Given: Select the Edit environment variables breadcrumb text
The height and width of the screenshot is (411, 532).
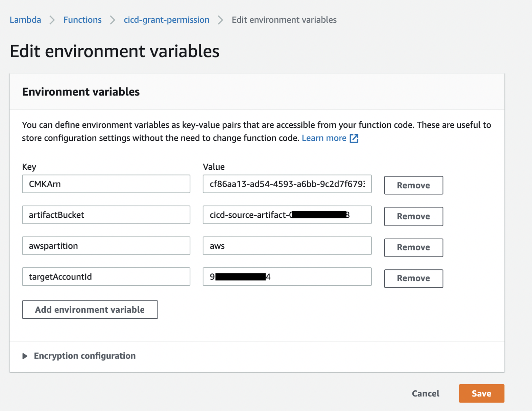Looking at the screenshot, I should click(x=284, y=20).
